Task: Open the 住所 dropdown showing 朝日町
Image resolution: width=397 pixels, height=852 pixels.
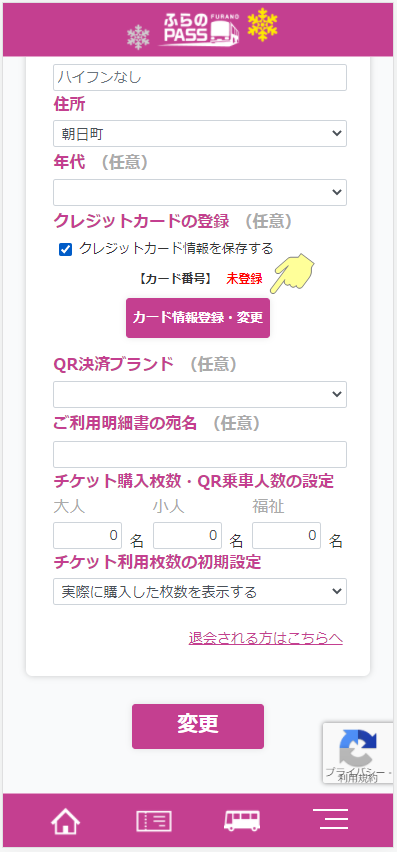Action: [200, 133]
